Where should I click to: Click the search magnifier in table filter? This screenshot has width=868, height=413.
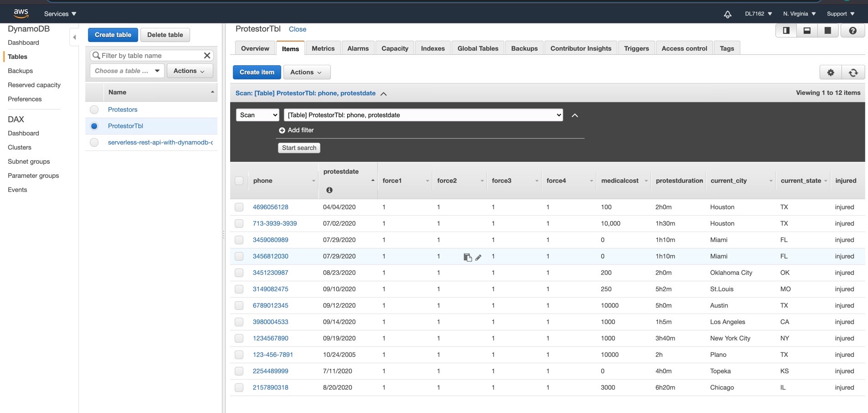coord(96,56)
